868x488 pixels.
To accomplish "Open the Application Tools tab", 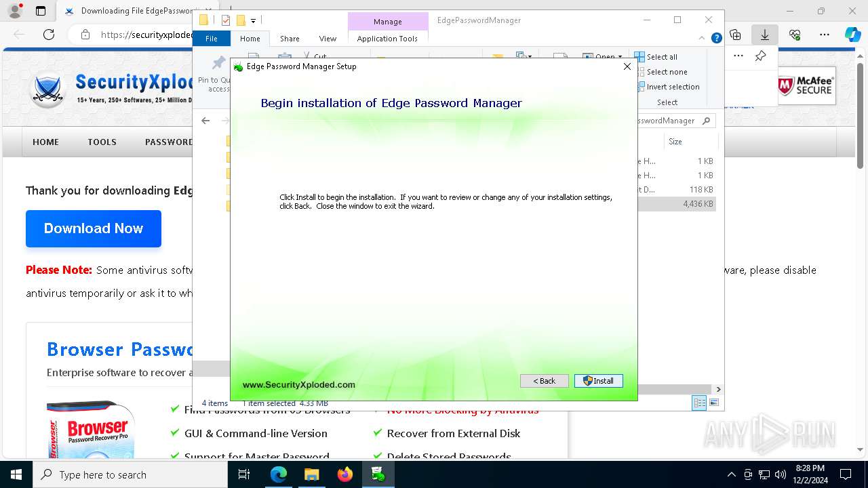I will coord(387,39).
